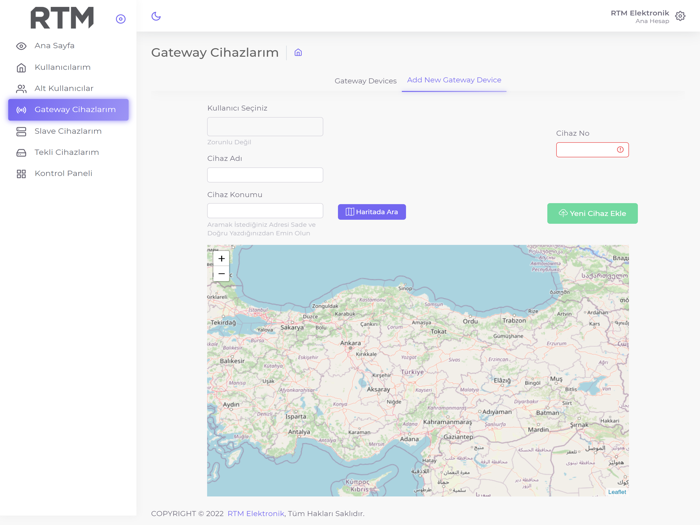Toggle sidebar collapse circle icon

tap(121, 19)
